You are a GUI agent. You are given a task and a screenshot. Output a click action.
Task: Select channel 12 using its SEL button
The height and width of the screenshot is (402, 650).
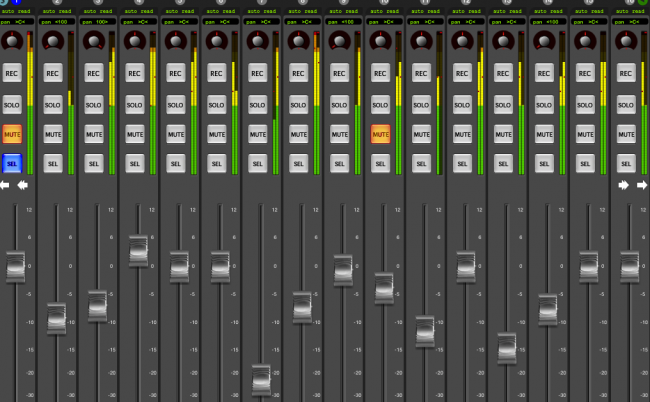462,162
